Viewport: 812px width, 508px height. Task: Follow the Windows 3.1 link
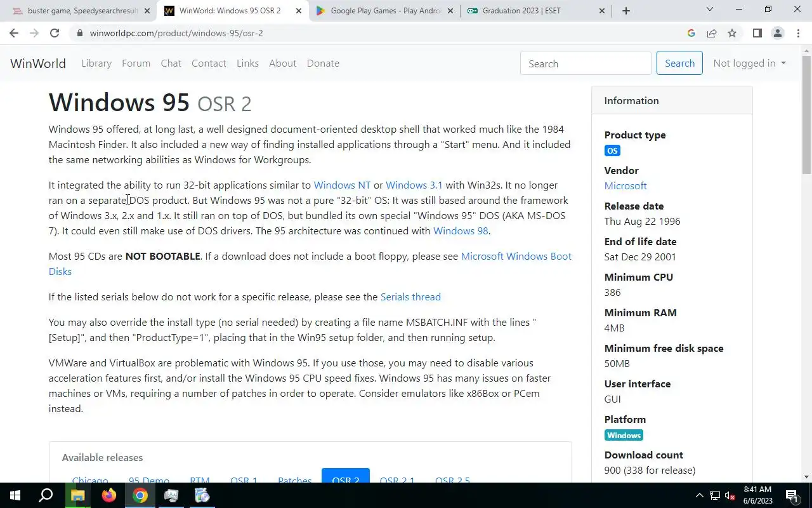414,185
